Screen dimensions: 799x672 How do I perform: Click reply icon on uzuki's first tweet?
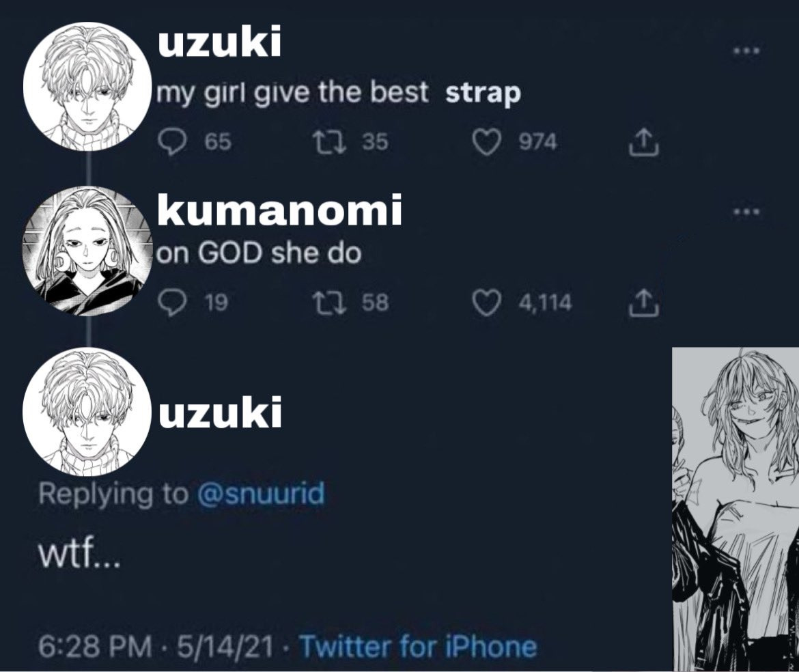pyautogui.click(x=171, y=141)
